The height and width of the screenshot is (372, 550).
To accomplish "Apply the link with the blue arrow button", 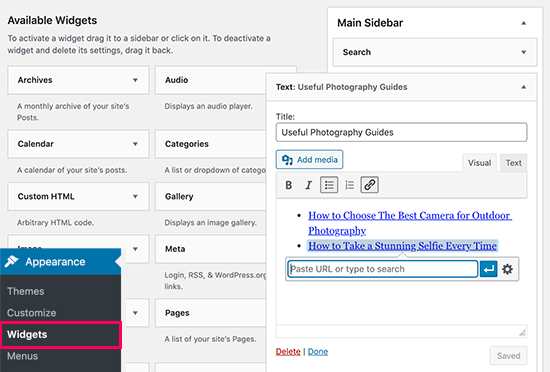I will pos(489,269).
